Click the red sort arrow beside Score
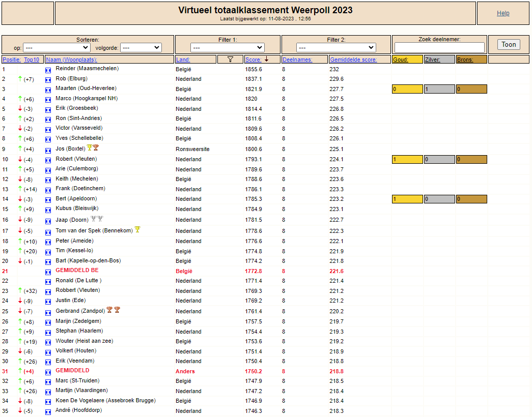The width and height of the screenshot is (532, 417). click(x=266, y=59)
